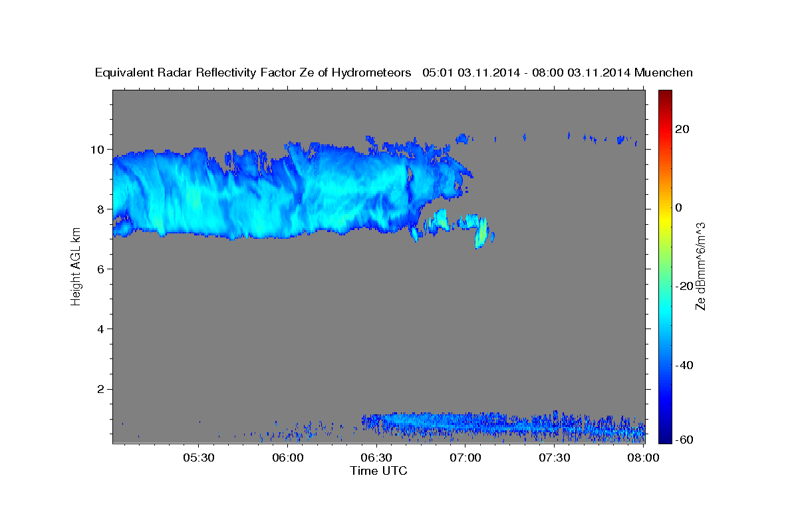Screen dimensions: 798x532
Task: Click the colorbar label '20'
Action: pyautogui.click(x=684, y=129)
